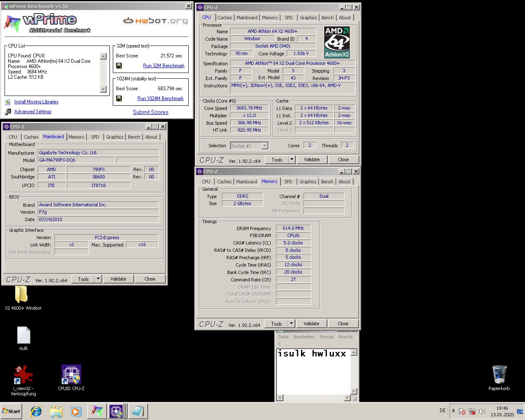Click CPU List scroll down arrow
This screenshot has width=525, height=420.
103,89
